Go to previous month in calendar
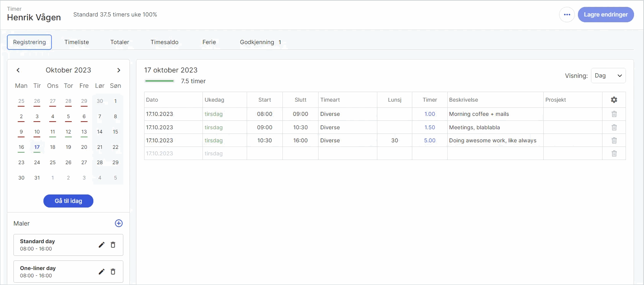644x285 pixels. point(18,70)
